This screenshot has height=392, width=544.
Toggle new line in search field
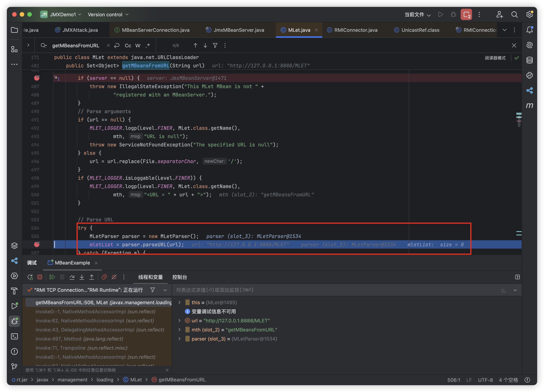(x=117, y=46)
